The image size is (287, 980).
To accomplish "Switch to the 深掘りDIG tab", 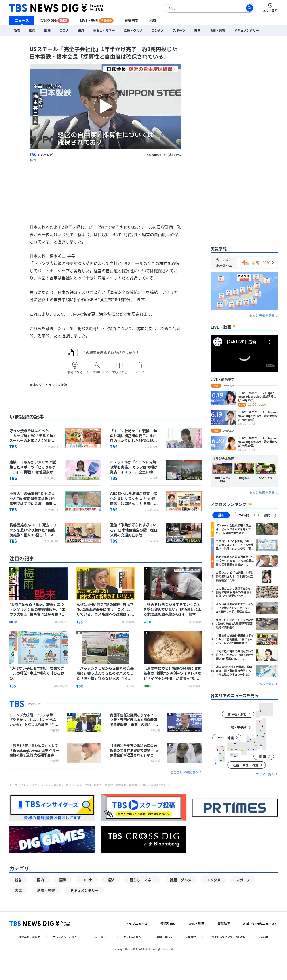I will [x=54, y=21].
